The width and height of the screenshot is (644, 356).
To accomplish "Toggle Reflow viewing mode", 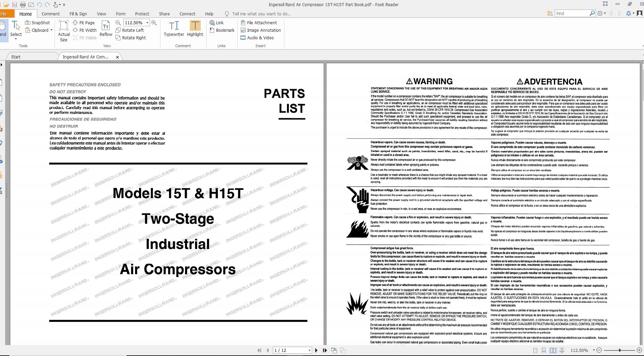I will 106,29.
